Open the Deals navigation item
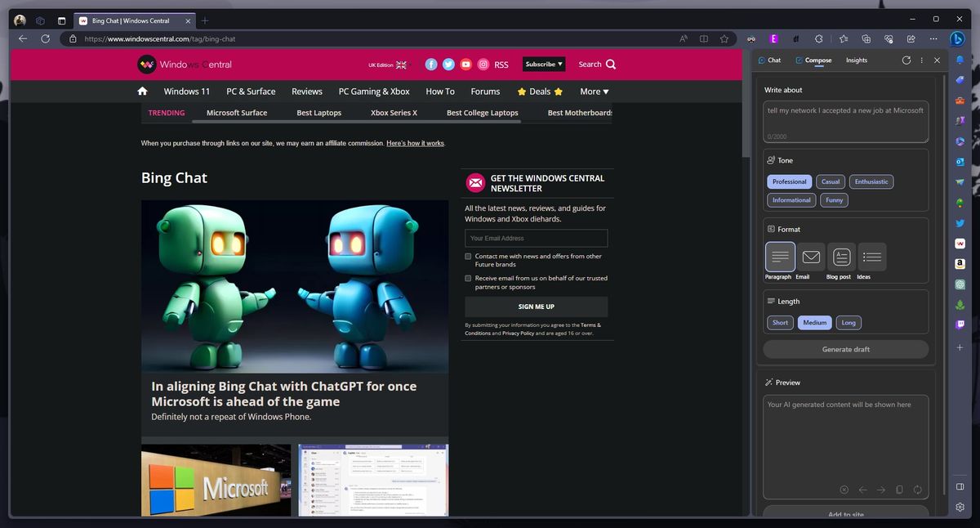The image size is (980, 528). point(540,92)
